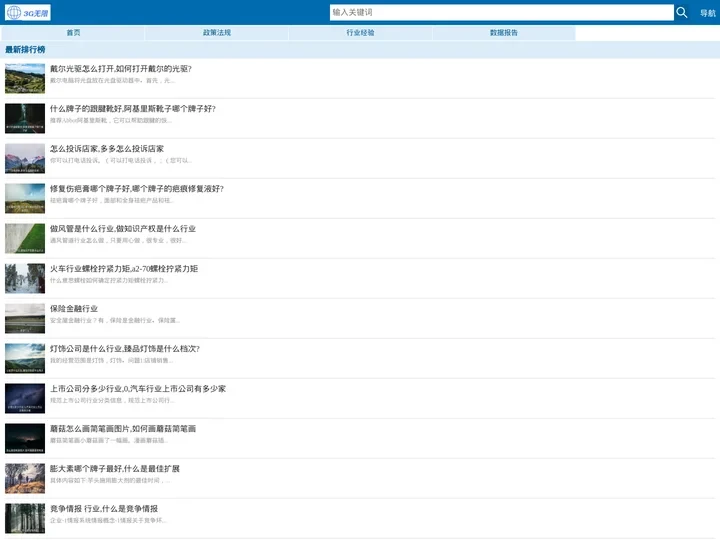Click thumbnail beside 保险金融行业
The height and width of the screenshot is (540, 720).
coord(25,318)
